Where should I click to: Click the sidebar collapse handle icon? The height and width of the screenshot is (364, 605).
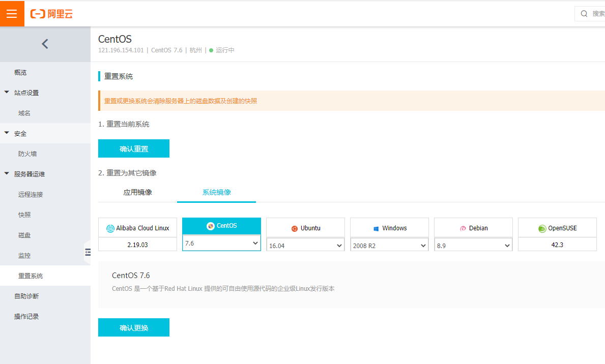tap(88, 252)
